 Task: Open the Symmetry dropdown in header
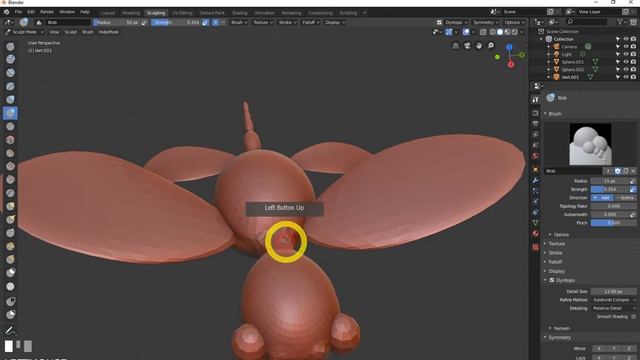tap(486, 22)
